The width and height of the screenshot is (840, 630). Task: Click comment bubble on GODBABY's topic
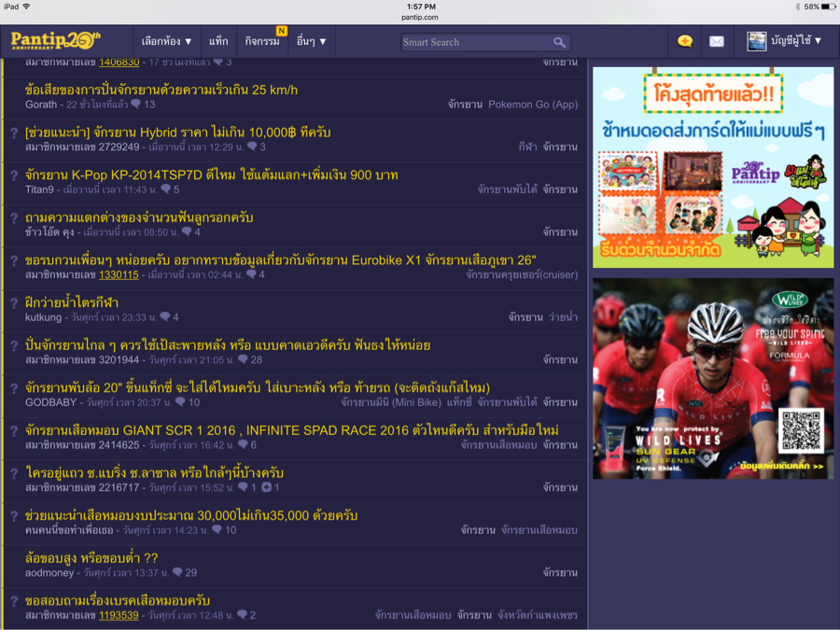(180, 401)
